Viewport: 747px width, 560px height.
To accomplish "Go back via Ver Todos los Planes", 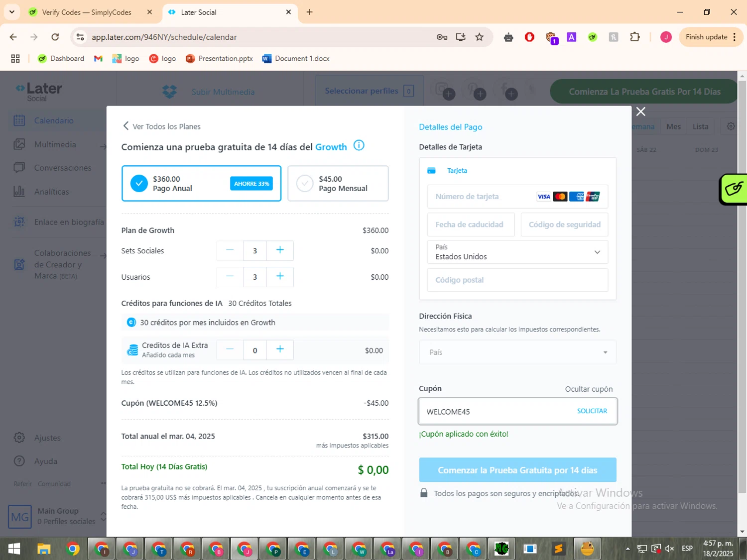I will click(162, 126).
